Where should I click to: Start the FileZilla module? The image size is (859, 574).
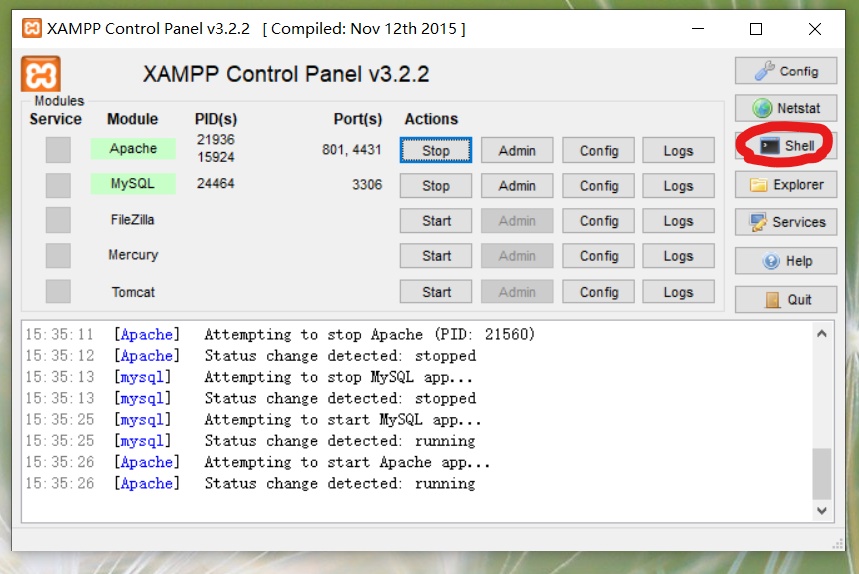436,221
